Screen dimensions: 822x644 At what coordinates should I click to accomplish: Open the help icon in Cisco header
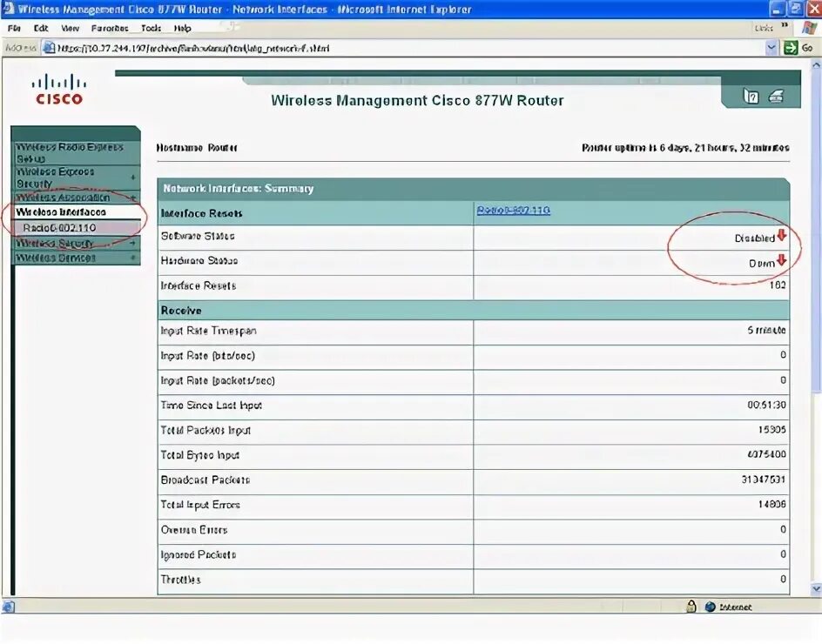[751, 97]
